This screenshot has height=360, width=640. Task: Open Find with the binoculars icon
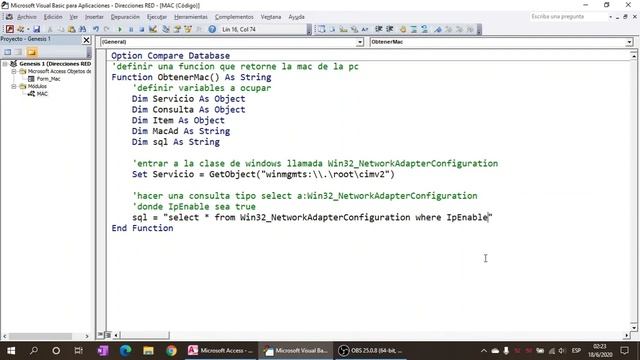[x=82, y=29]
